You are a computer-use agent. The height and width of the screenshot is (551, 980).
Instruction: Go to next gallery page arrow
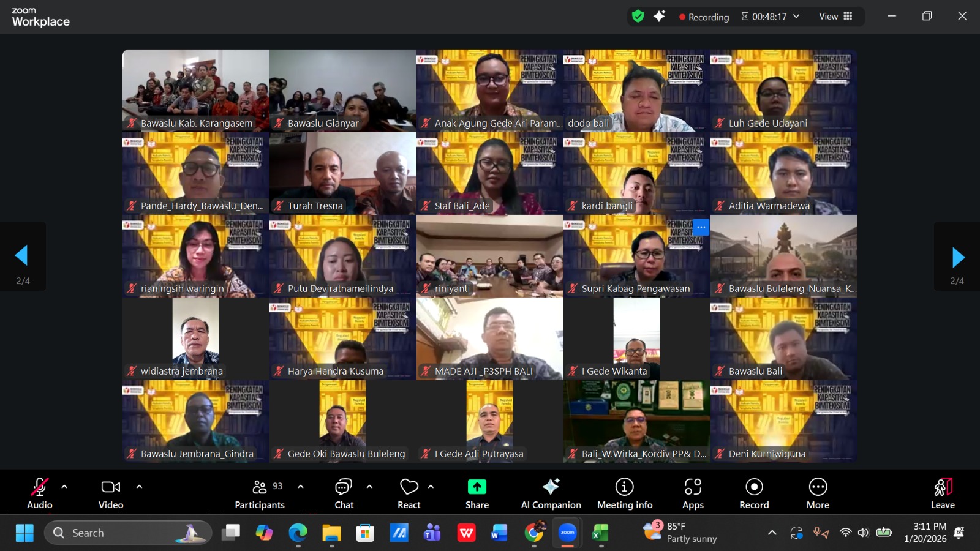pos(958,257)
